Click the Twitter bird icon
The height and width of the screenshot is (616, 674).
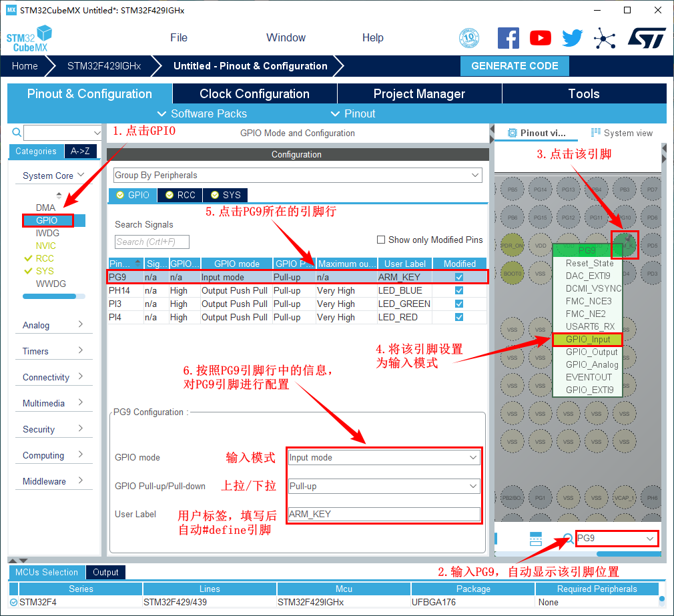pyautogui.click(x=572, y=38)
